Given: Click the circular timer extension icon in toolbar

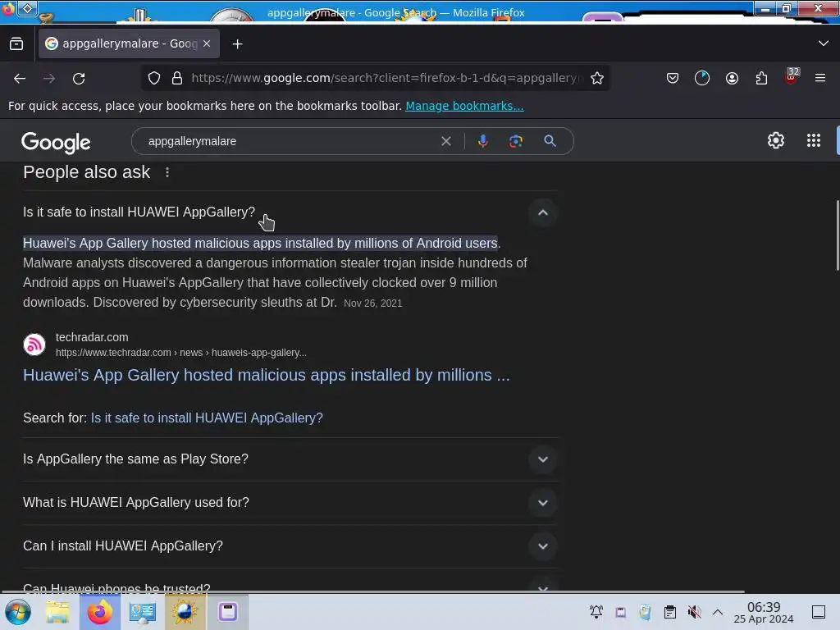Looking at the screenshot, I should pos(702,78).
